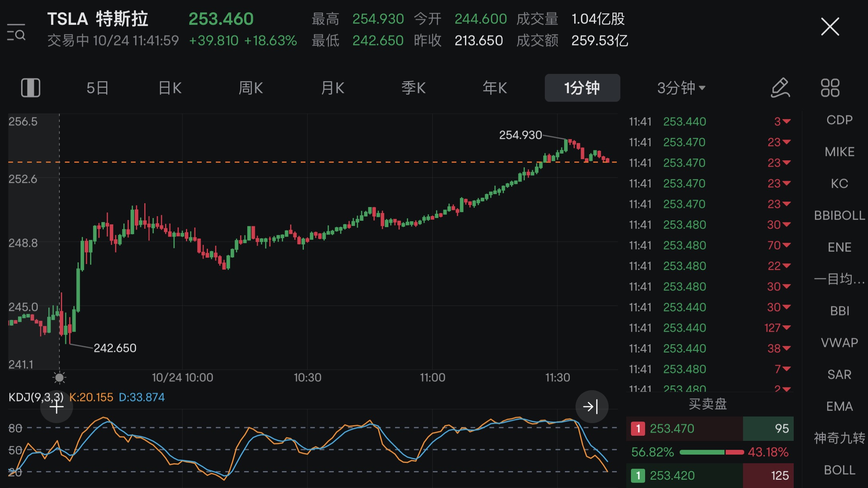
Task: Tap the pre-market sun marker icon
Action: 59,377
